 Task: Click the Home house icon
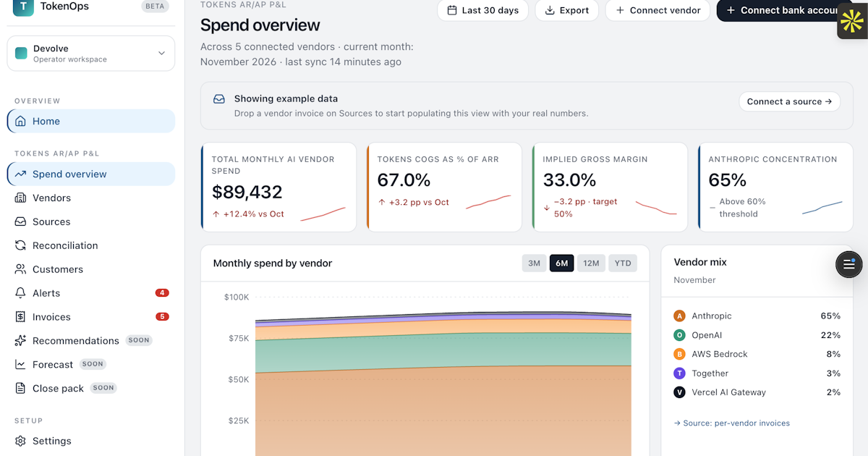tap(20, 121)
